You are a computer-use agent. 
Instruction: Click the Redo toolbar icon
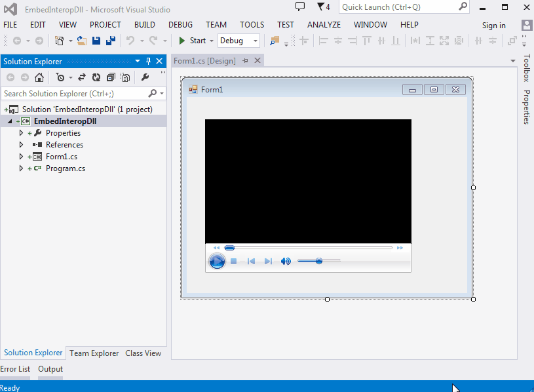tap(153, 41)
